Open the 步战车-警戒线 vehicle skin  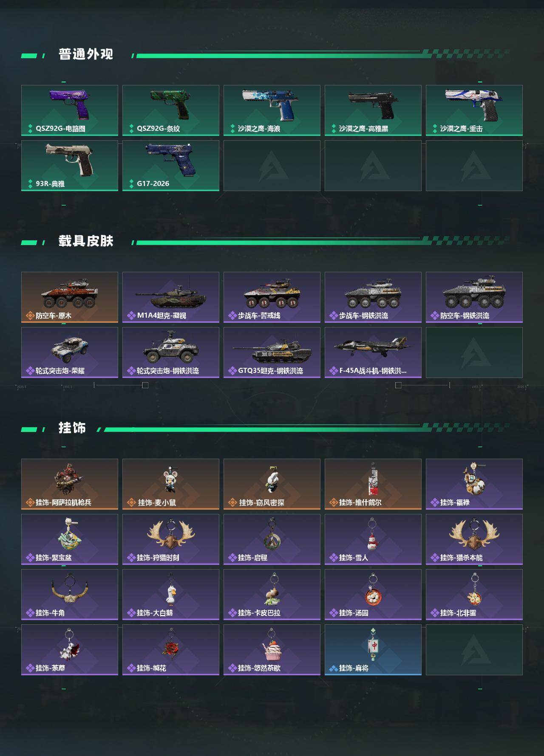[272, 297]
